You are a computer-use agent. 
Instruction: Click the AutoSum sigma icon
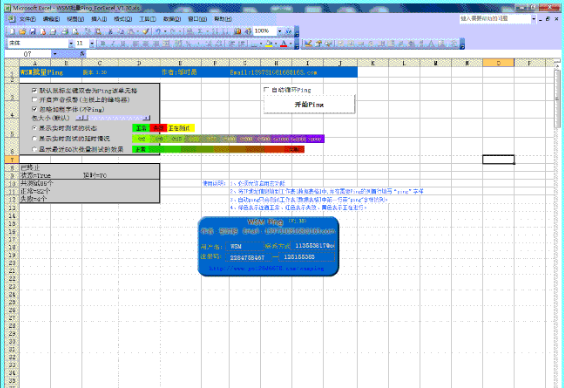[200, 32]
